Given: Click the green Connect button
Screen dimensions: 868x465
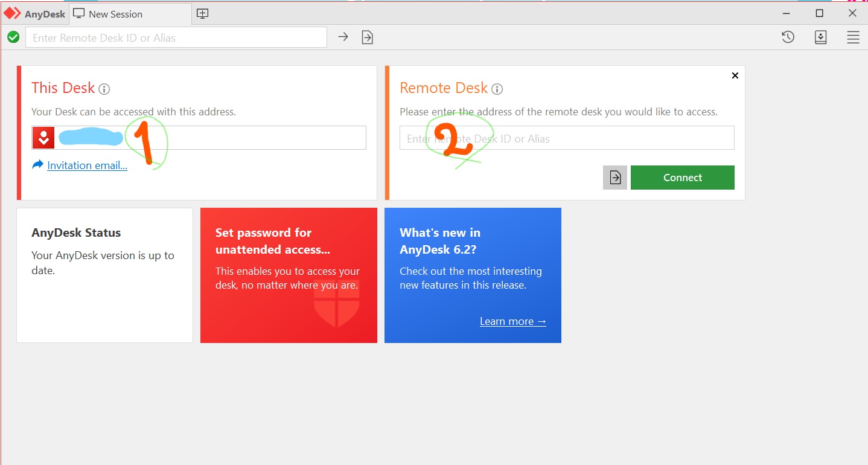Looking at the screenshot, I should click(x=683, y=178).
